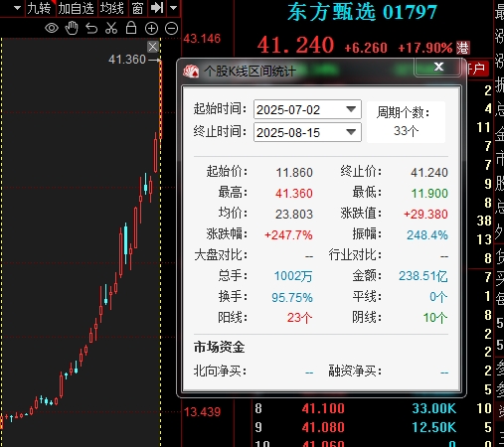Click the 金额 value 238.51亿
Image resolution: width=504 pixels, height=447 pixels.
pos(423,276)
